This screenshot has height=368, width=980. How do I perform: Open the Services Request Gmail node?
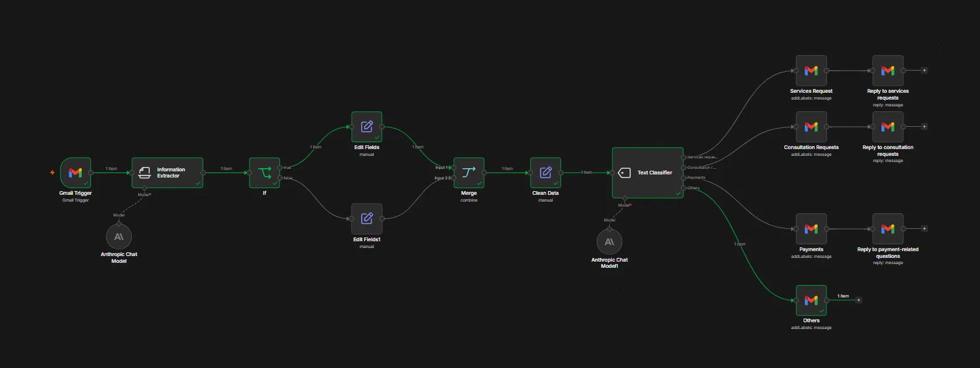(x=811, y=71)
